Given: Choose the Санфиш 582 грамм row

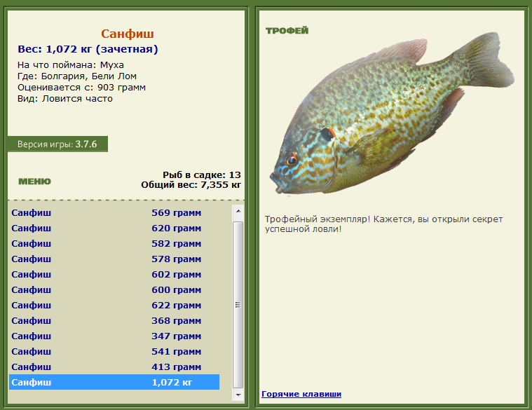Looking at the screenshot, I should pos(114,244).
